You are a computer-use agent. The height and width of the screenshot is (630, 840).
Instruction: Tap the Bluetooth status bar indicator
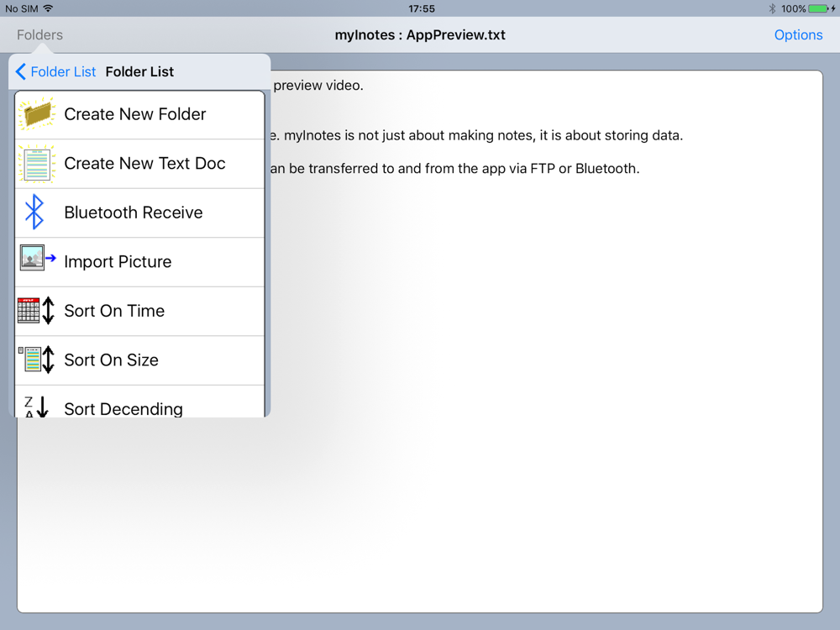click(772, 8)
